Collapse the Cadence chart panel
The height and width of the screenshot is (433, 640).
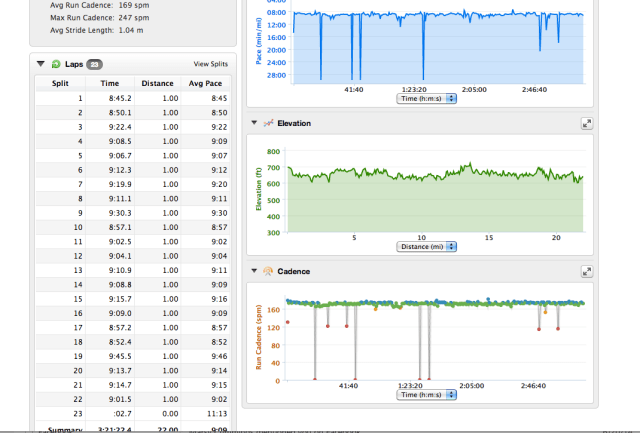tap(254, 271)
